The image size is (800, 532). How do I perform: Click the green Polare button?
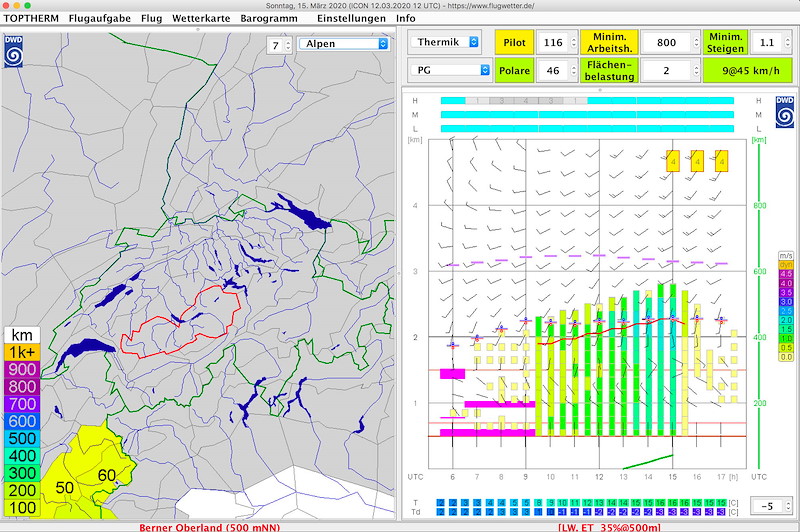pyautogui.click(x=514, y=70)
